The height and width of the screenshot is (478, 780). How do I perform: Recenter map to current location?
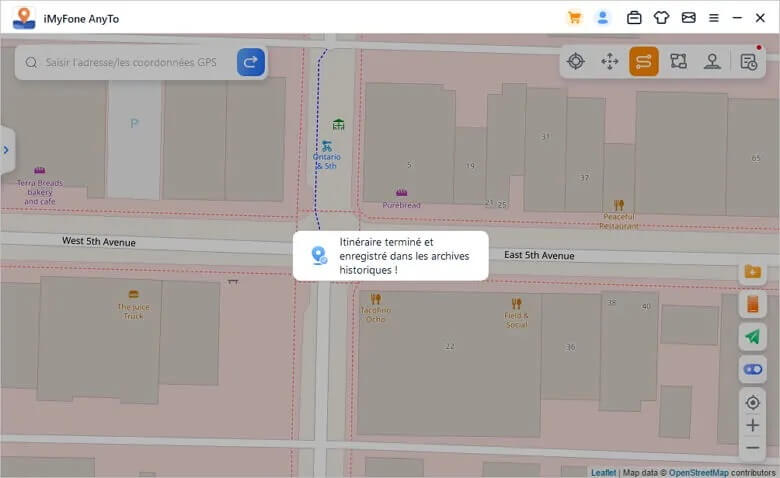[x=753, y=402]
